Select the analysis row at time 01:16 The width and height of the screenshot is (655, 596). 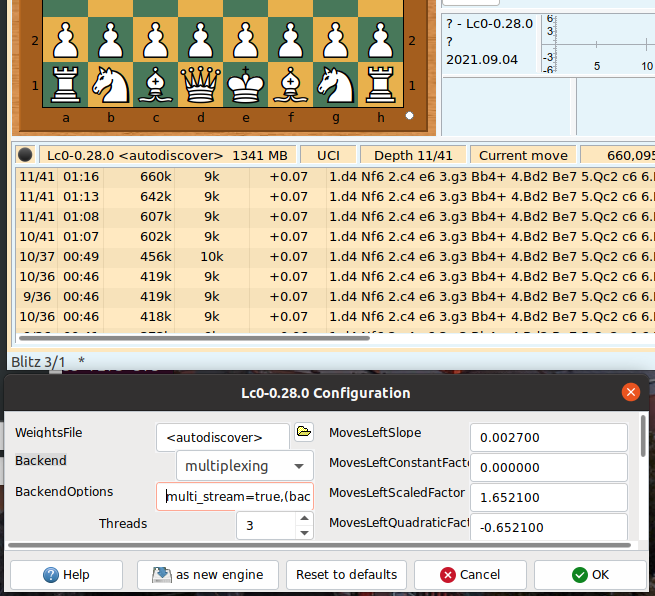[x=335, y=177]
